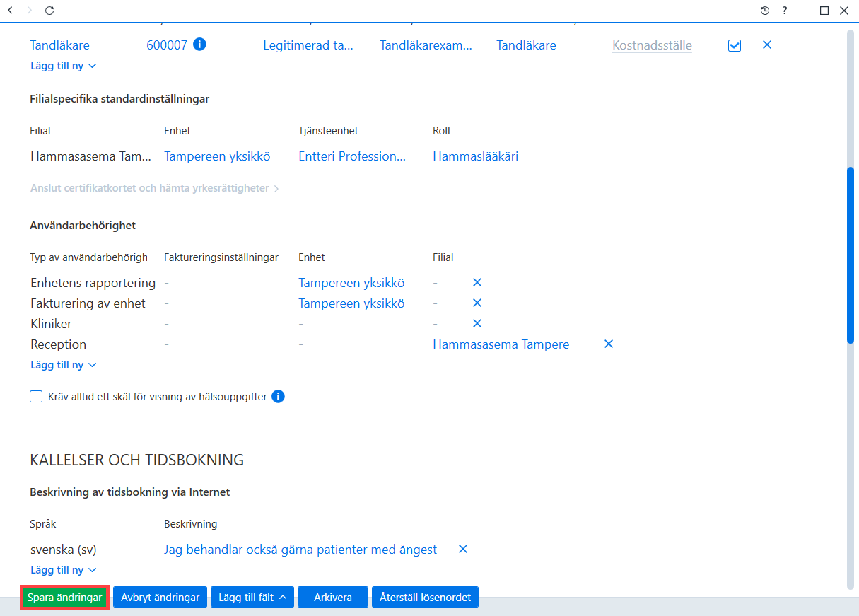Click Återställ lösenordet button
Screen dimensions: 859x616
[x=425, y=598]
